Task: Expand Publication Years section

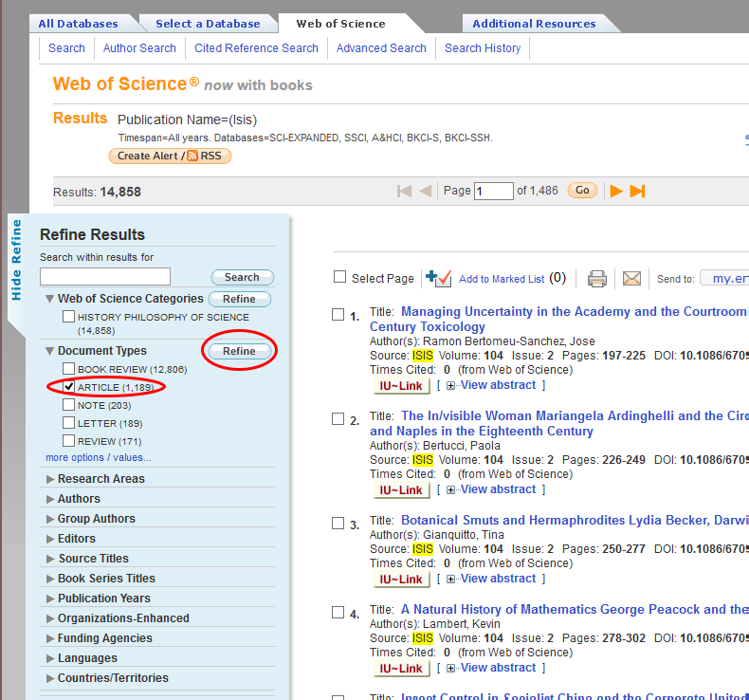Action: (49, 599)
